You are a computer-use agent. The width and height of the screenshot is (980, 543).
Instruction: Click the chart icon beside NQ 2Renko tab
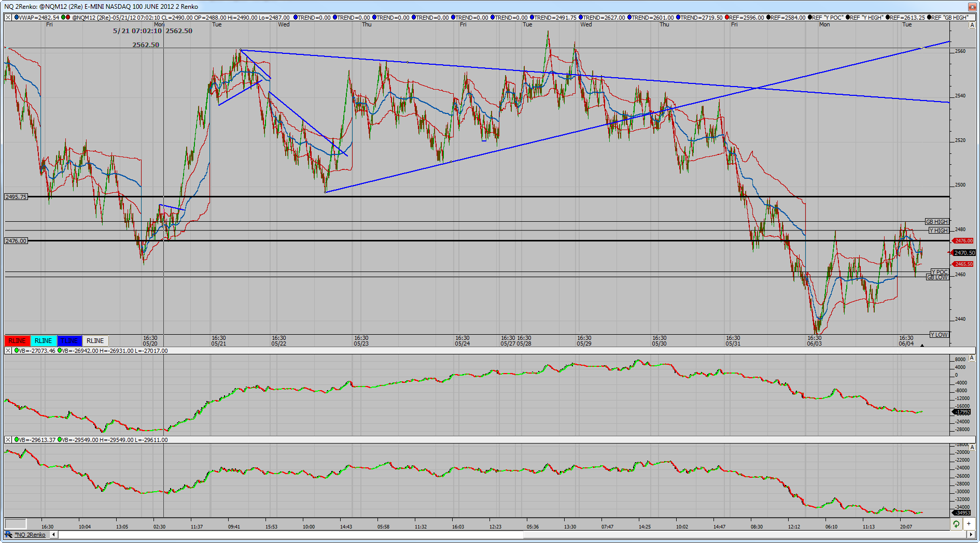[x=8, y=534]
